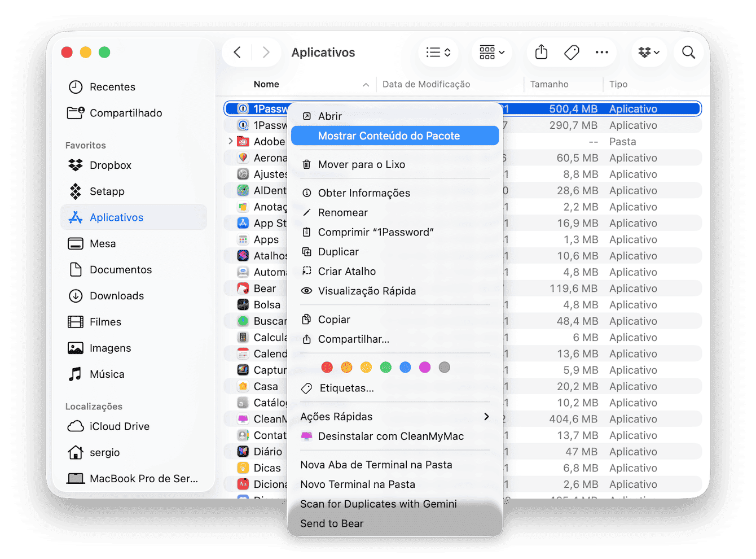Apply the yellow tag color
The height and width of the screenshot is (559, 756).
pyautogui.click(x=366, y=368)
